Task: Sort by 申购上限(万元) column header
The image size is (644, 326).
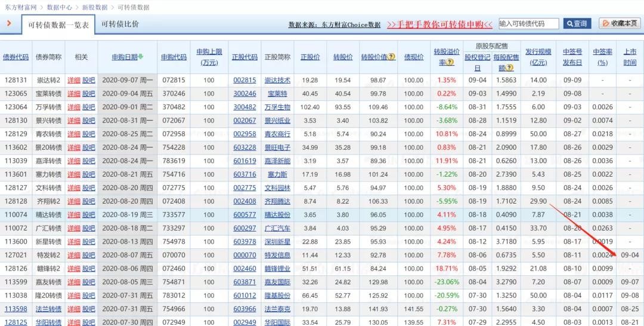Action: pos(209,57)
